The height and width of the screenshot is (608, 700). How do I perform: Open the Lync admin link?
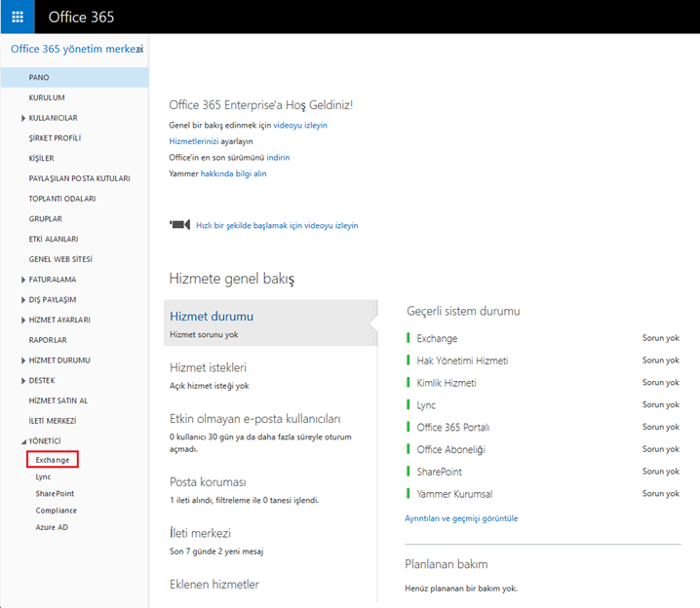tap(43, 476)
